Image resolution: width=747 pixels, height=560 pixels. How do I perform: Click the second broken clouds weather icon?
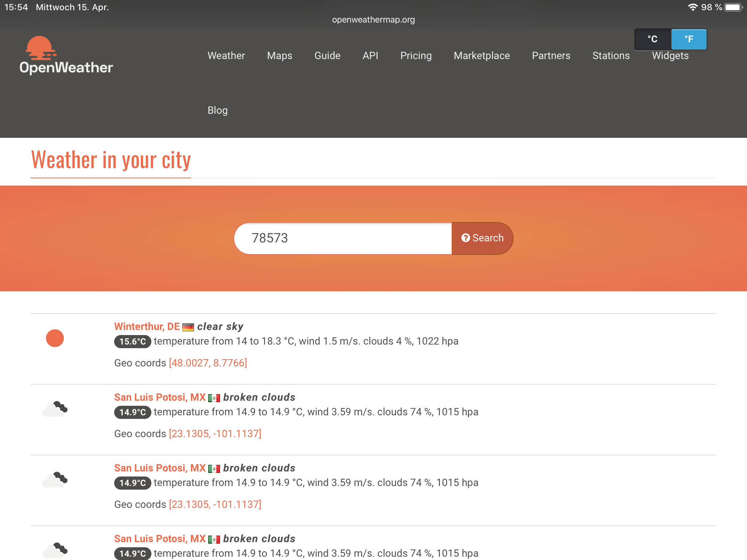tap(55, 480)
